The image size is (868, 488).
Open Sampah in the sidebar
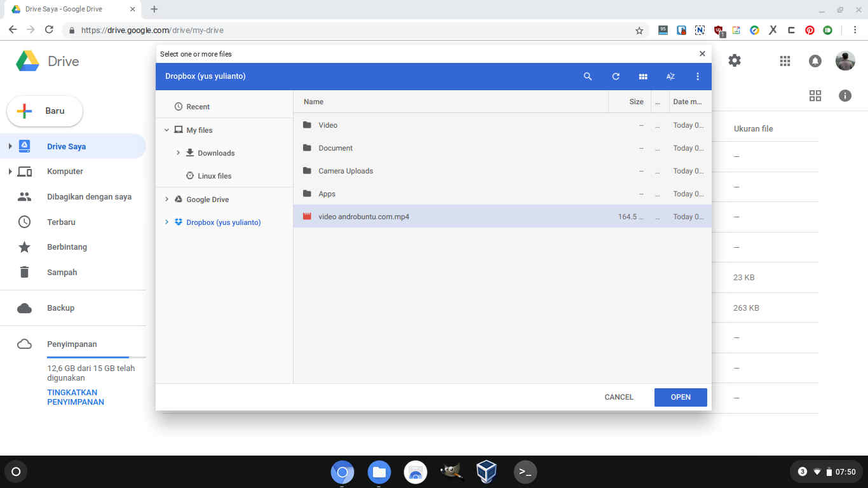tap(62, 272)
